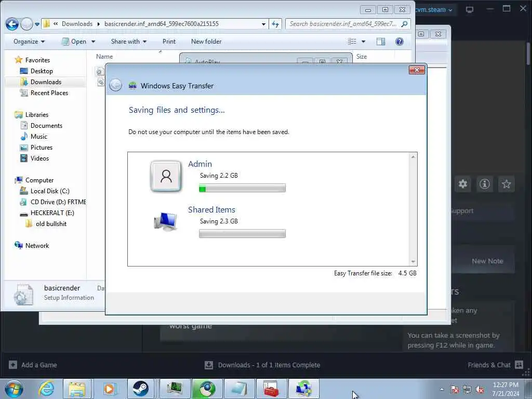Screen dimensions: 532x399
Task: Open Windows Media Player taskbar icon
Action: click(x=109, y=389)
